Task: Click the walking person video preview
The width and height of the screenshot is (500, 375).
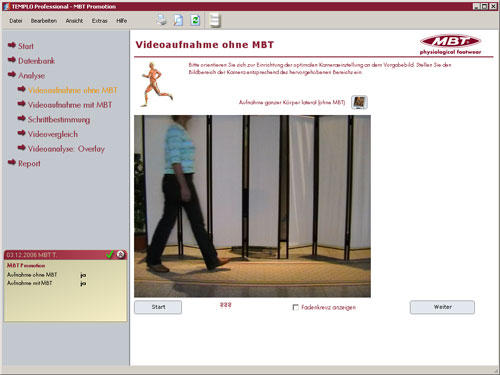Action: click(x=252, y=206)
